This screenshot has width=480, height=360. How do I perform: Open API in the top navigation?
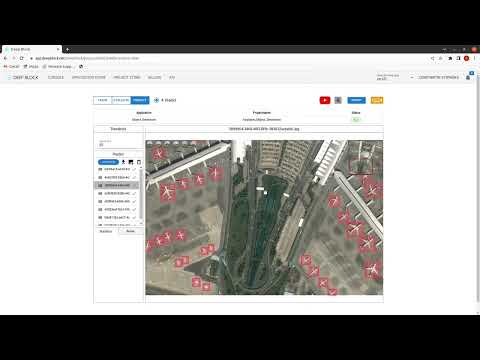pos(172,77)
